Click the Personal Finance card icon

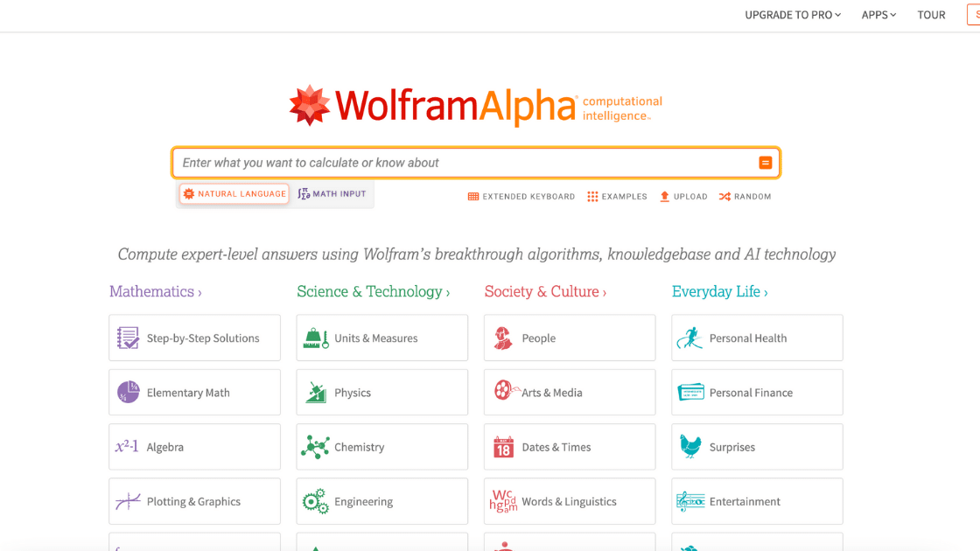690,393
